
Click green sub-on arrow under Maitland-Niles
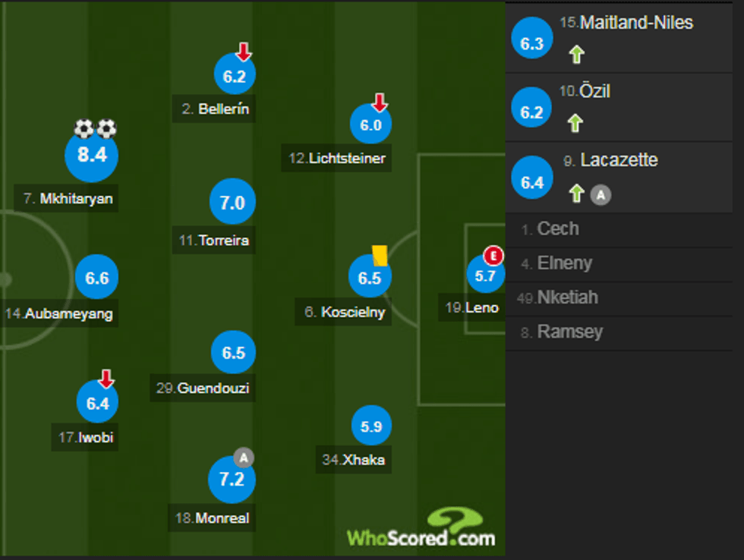coord(576,55)
